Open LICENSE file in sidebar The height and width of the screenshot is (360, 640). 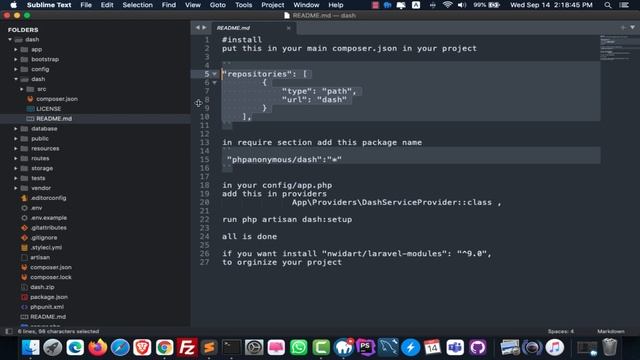point(49,109)
